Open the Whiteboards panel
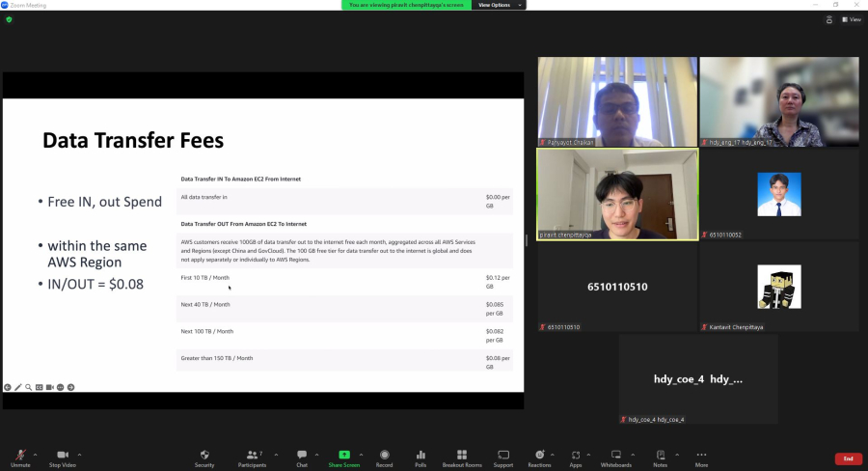 [x=615, y=457]
